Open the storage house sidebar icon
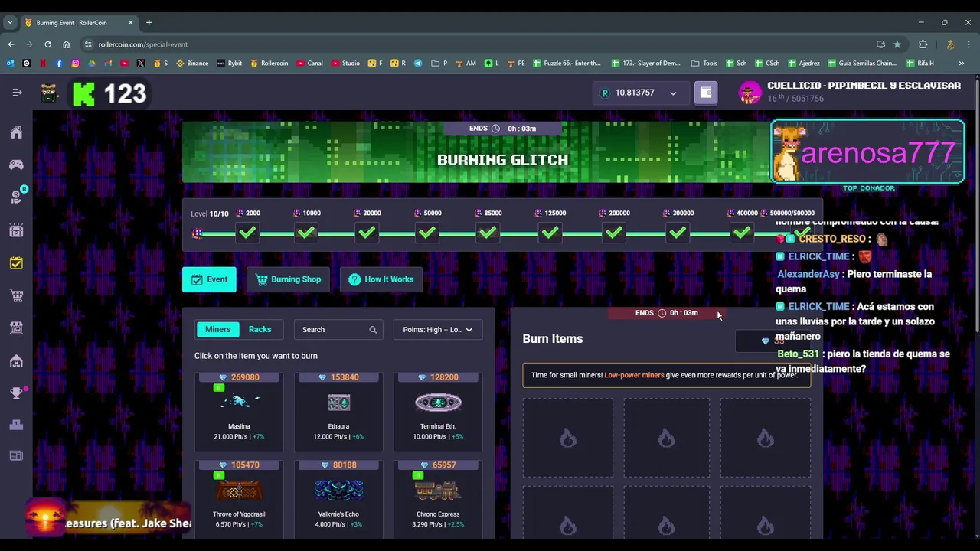Screen dimensions: 980x551 16,360
